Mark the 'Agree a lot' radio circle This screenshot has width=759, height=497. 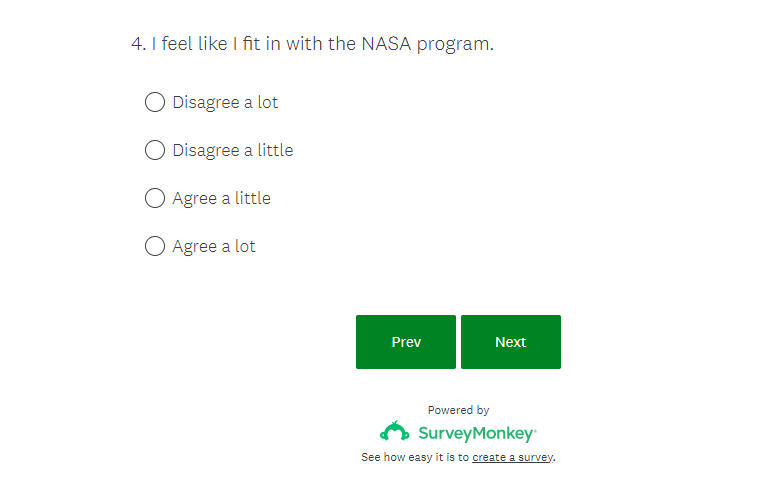[x=155, y=246]
